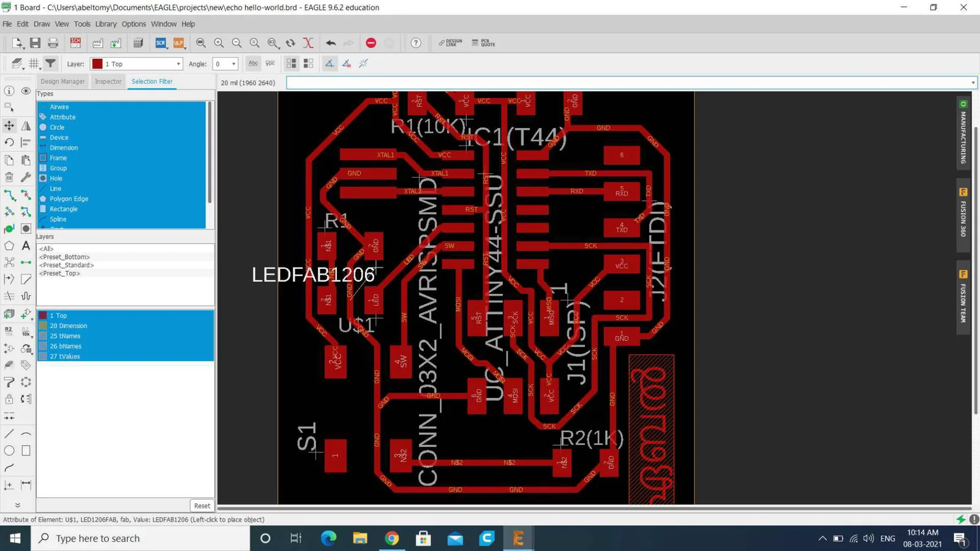Select the Line drawing tool
The height and width of the screenshot is (551, 980).
point(9,434)
